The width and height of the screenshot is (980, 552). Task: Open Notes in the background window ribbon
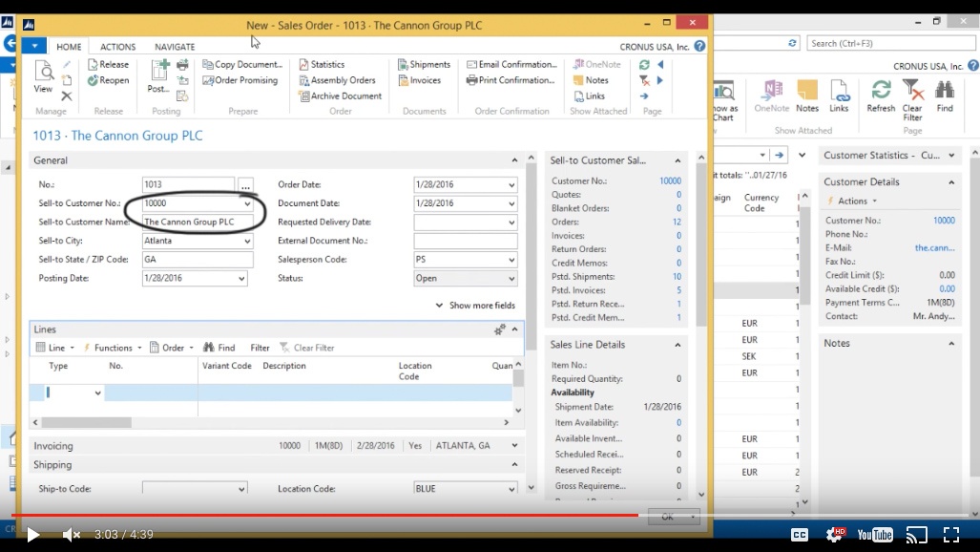pos(807,96)
